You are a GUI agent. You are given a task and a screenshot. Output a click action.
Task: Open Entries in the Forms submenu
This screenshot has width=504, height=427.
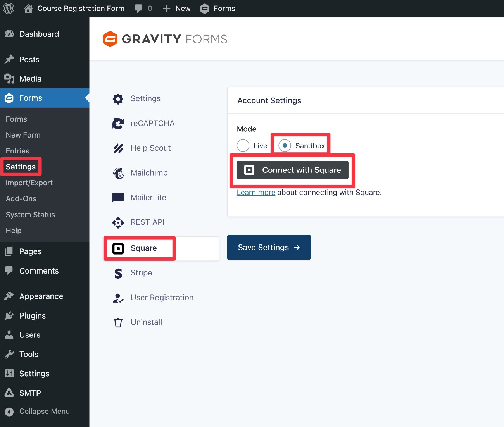(17, 151)
